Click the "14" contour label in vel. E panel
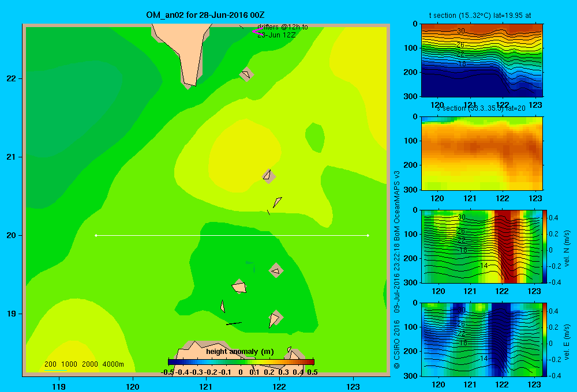This screenshot has height=392, width=577. point(484,358)
